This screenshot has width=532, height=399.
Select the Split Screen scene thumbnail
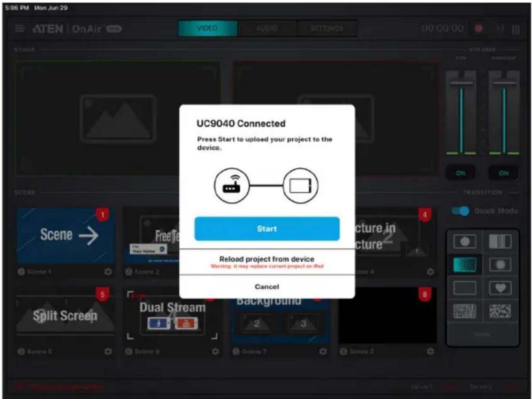point(65,315)
